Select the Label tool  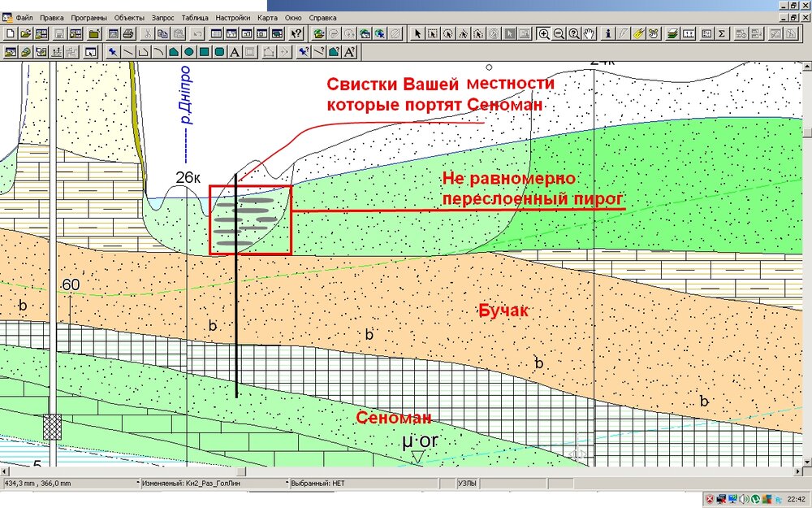pyautogui.click(x=639, y=34)
